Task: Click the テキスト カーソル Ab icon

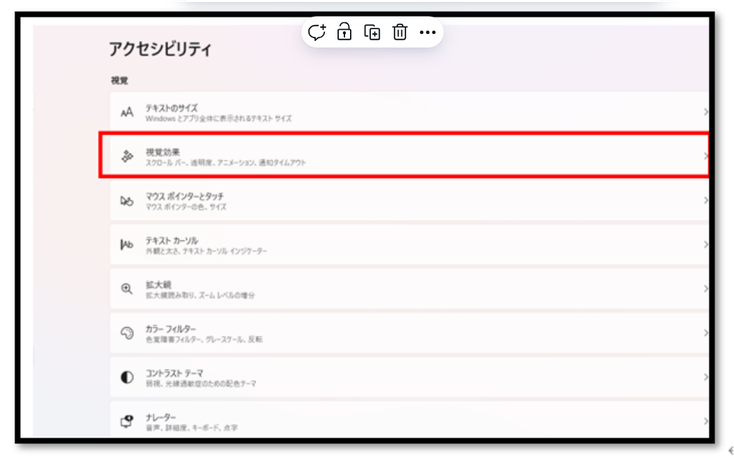Action: click(x=127, y=245)
